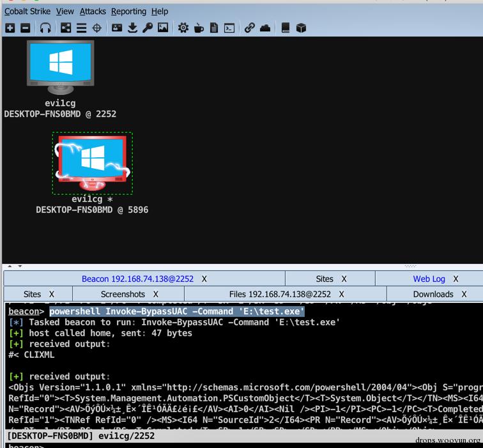Image resolution: width=483 pixels, height=448 pixels.
Task: Switch to Files 192.168.74.138@2252 tab
Action: pyautogui.click(x=280, y=294)
